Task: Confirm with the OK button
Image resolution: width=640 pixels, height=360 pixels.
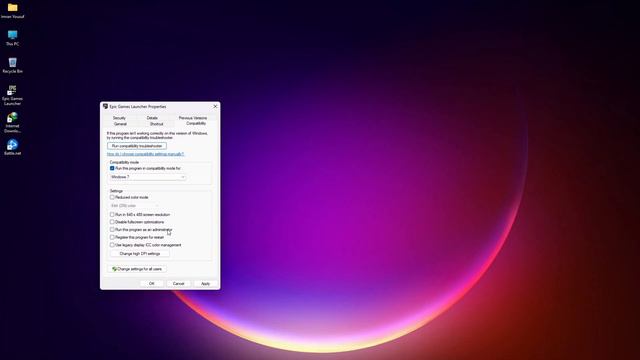Action: click(x=151, y=283)
